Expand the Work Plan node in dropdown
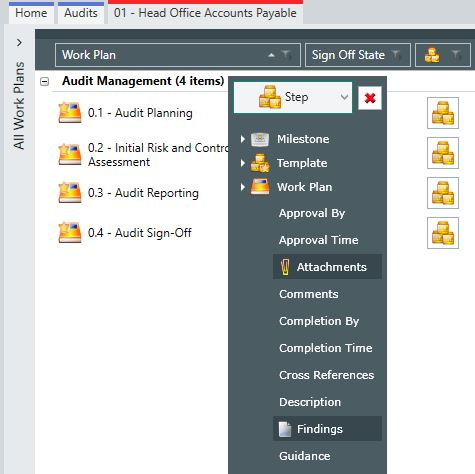This screenshot has height=474, width=475. pos(243,187)
